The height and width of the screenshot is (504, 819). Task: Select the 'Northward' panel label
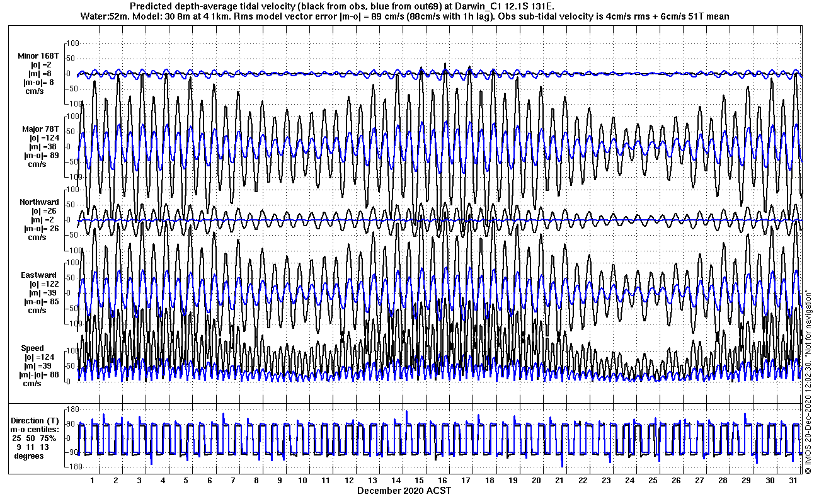pos(39,202)
